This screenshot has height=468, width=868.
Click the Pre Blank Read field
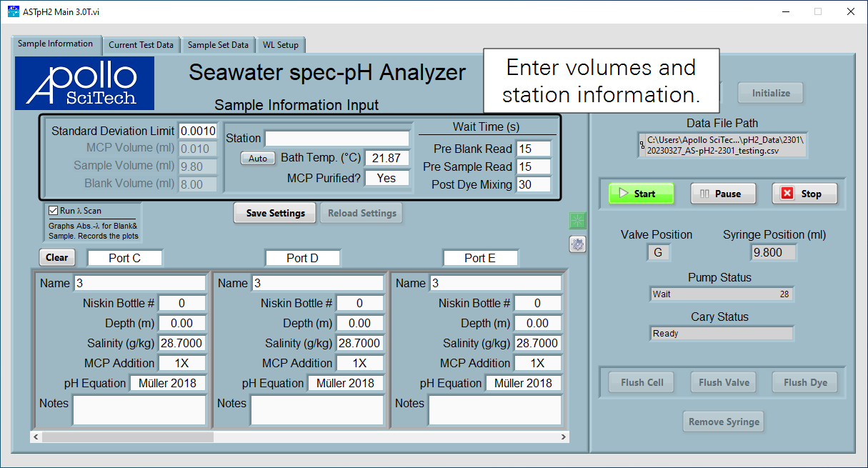[x=533, y=149]
